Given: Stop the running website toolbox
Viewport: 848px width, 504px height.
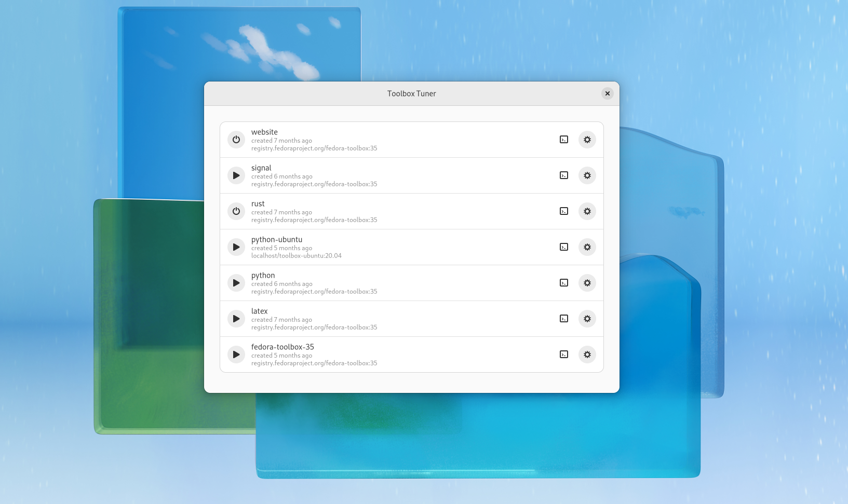Looking at the screenshot, I should pyautogui.click(x=236, y=140).
